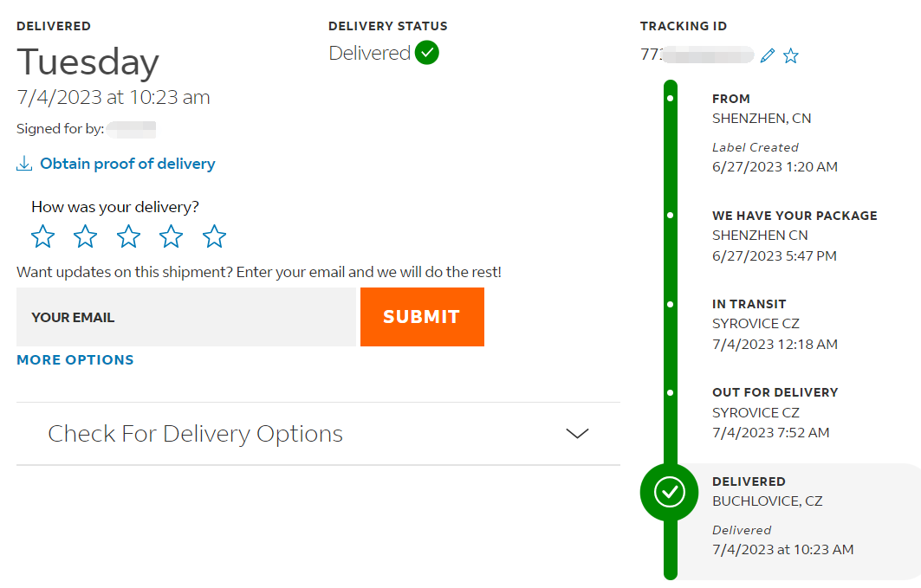Click the green Delivered status checkmark
The image size is (921, 588).
click(427, 53)
